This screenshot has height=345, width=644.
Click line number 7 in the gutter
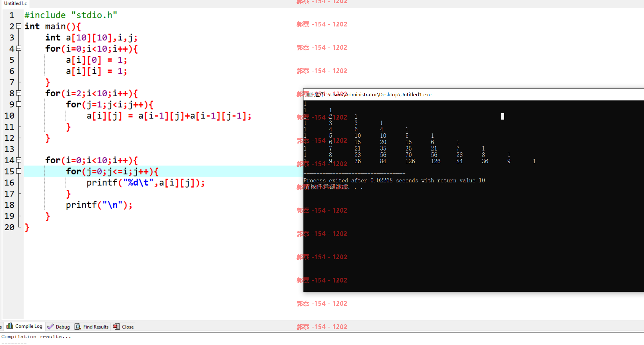tap(12, 82)
